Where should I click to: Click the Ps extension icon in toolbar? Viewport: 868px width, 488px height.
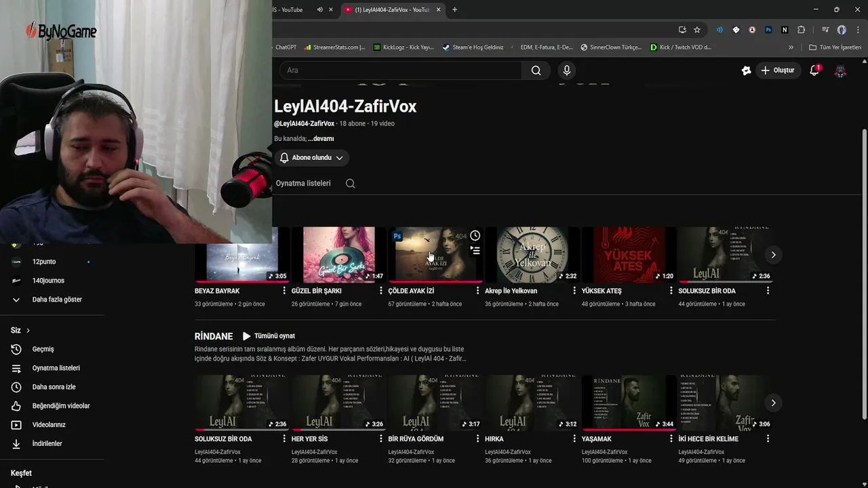(x=768, y=30)
